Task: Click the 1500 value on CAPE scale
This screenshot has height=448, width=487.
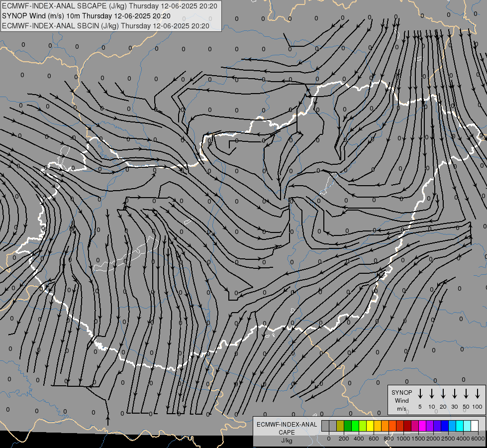Action: coord(418,439)
